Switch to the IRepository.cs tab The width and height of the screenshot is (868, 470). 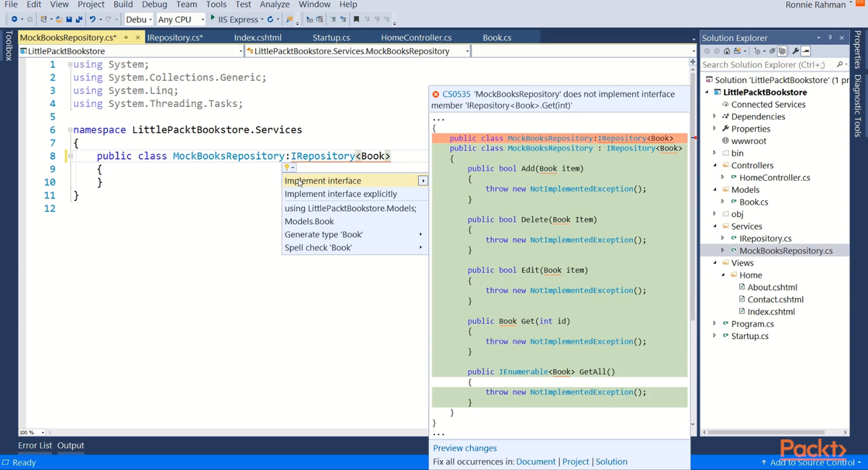(175, 38)
